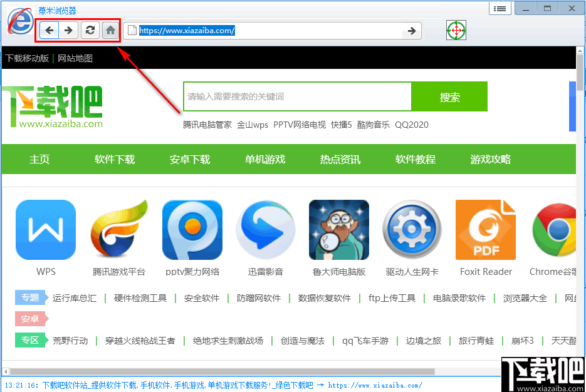Viewport: 586px width, 392px height.
Task: Open the list menu icon in title bar
Action: click(500, 9)
